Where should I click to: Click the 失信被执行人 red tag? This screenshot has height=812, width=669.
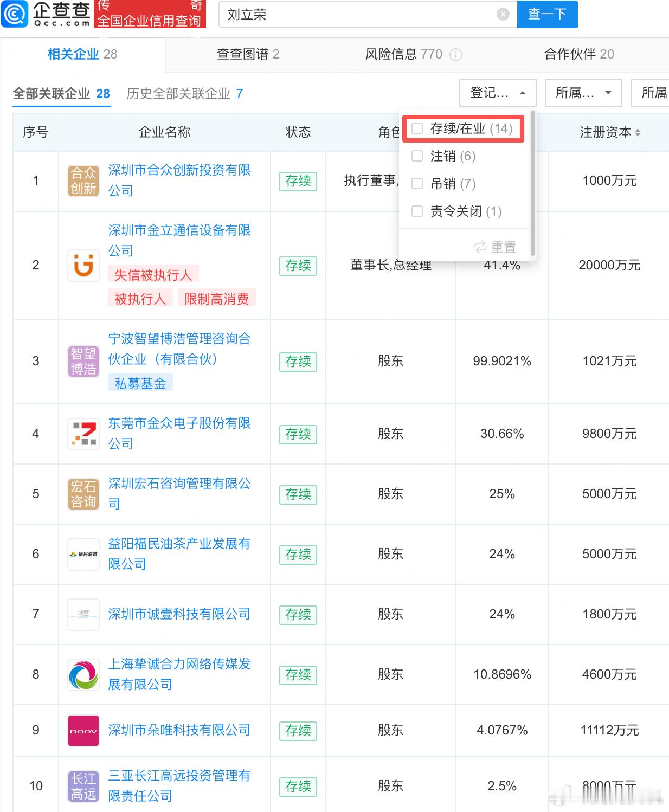pyautogui.click(x=153, y=275)
